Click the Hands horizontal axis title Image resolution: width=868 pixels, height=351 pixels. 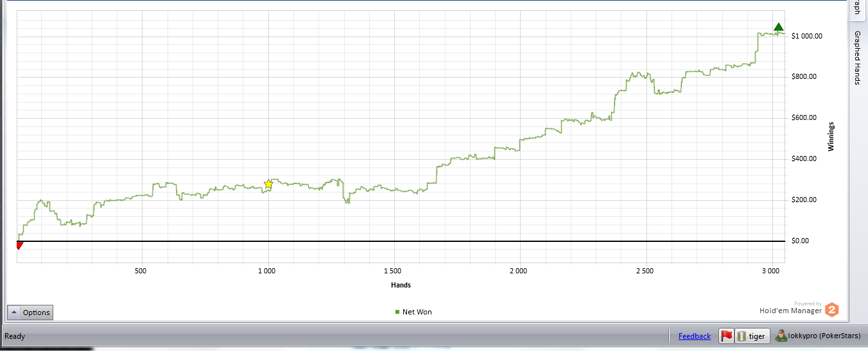[401, 285]
